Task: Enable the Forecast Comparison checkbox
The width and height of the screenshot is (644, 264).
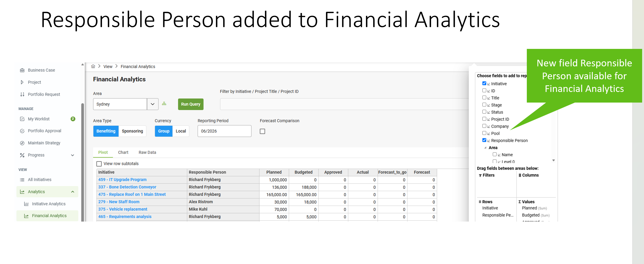Action: point(262,131)
